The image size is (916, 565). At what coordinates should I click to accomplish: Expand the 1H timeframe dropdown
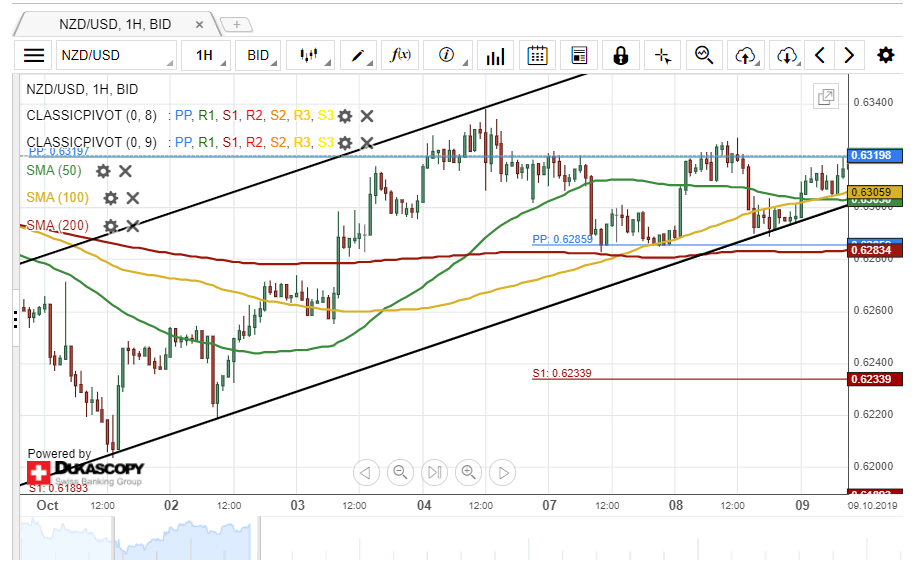point(210,55)
